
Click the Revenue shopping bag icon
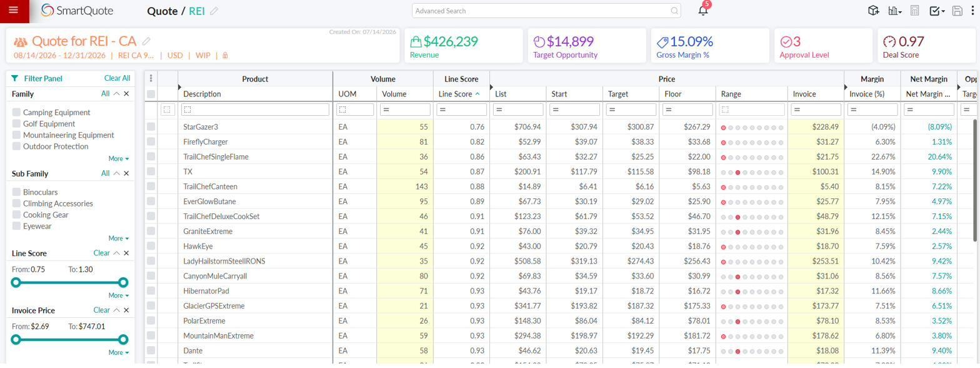click(x=416, y=42)
